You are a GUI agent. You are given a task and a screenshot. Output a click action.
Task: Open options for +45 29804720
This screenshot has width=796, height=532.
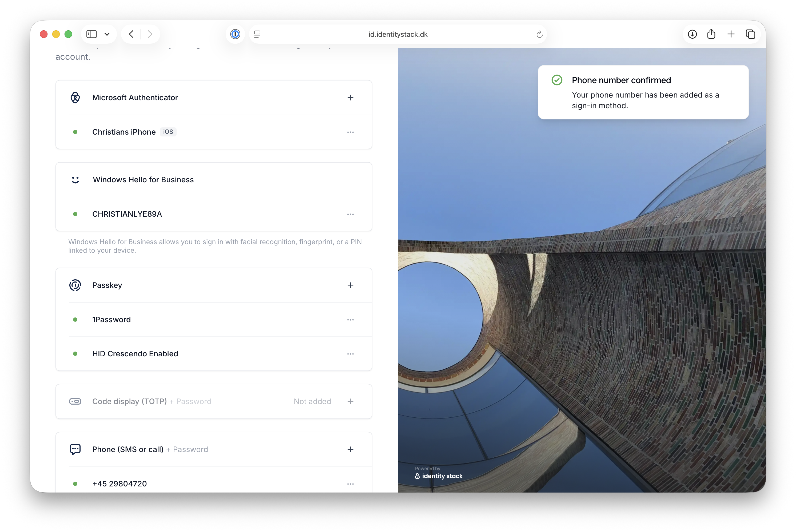(x=351, y=484)
